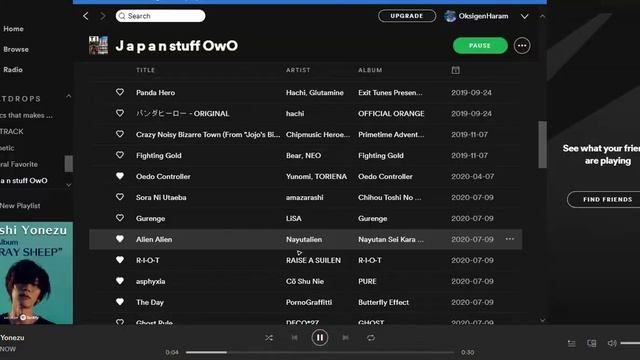Toggle shuffle playback
640x360 pixels.
coord(269,338)
